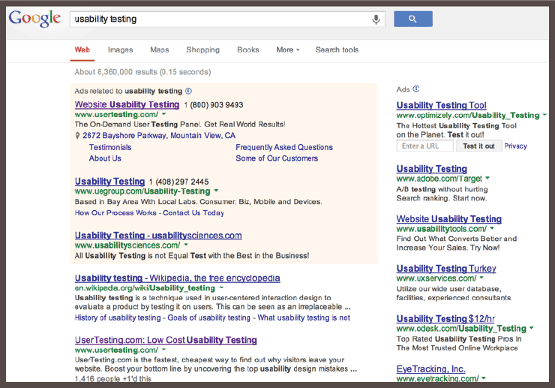The height and width of the screenshot is (388, 555).
Task: Open the Testimonials sitelink
Action: click(x=110, y=147)
